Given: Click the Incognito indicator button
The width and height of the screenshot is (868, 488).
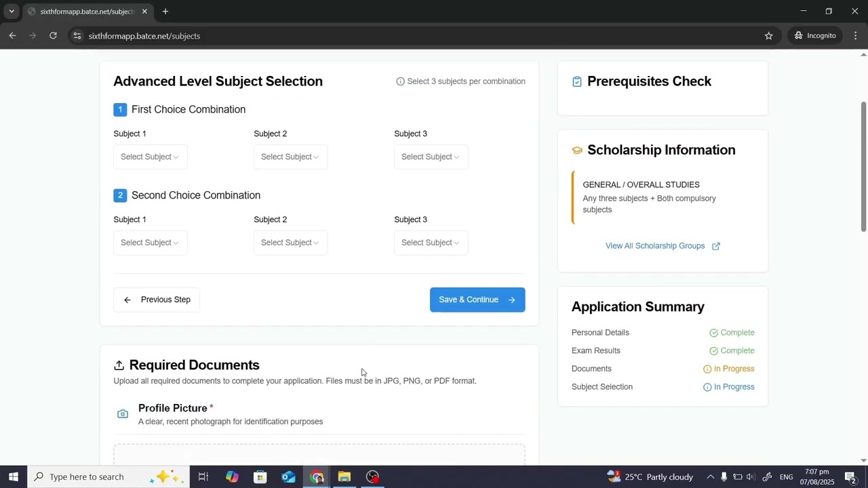Looking at the screenshot, I should 816,35.
